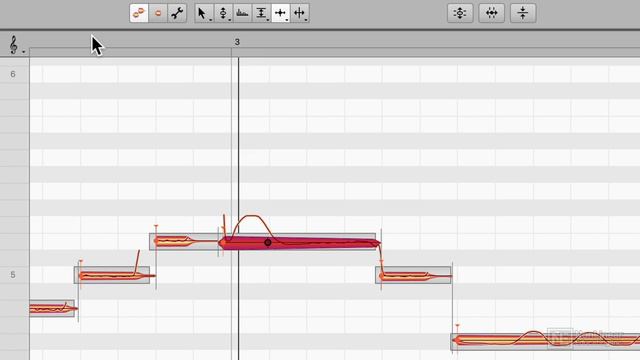Select the long vibrato note at bottom right

(x=545, y=340)
